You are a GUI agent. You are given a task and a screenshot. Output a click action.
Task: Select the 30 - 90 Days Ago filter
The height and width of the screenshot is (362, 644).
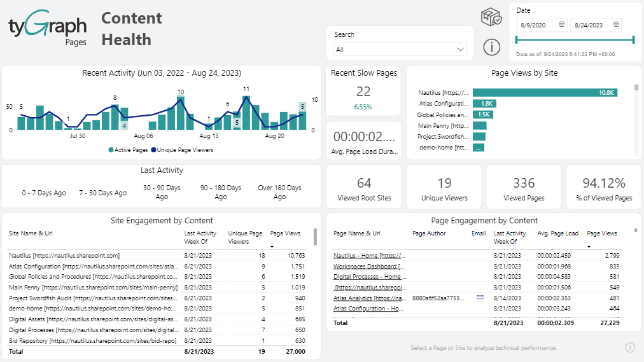click(x=162, y=192)
